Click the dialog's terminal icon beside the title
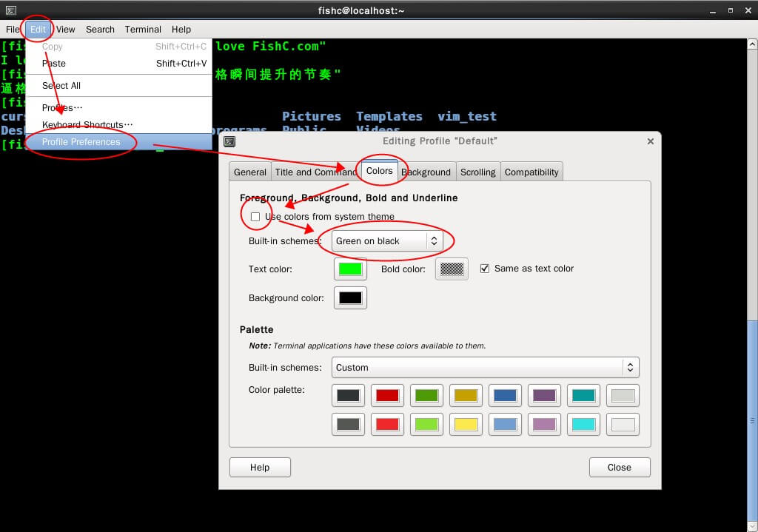This screenshot has height=532, width=758. pyautogui.click(x=229, y=141)
